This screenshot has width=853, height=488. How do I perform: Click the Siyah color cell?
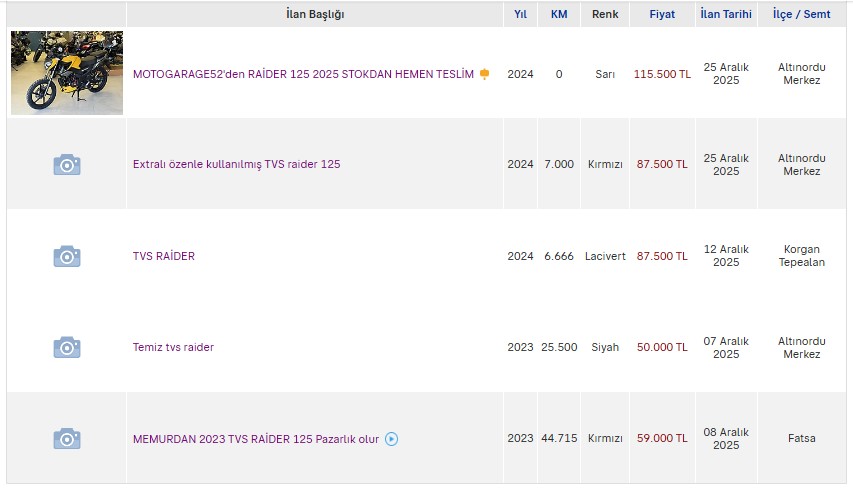click(x=605, y=347)
